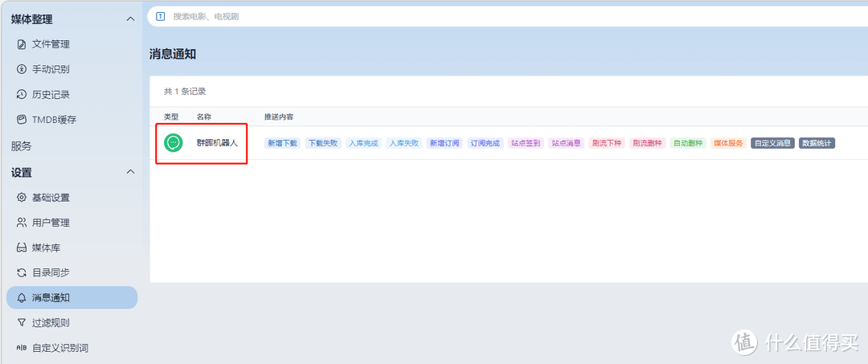Click the TMDB cache icon
Viewport: 868px width, 364px height.
pos(22,120)
